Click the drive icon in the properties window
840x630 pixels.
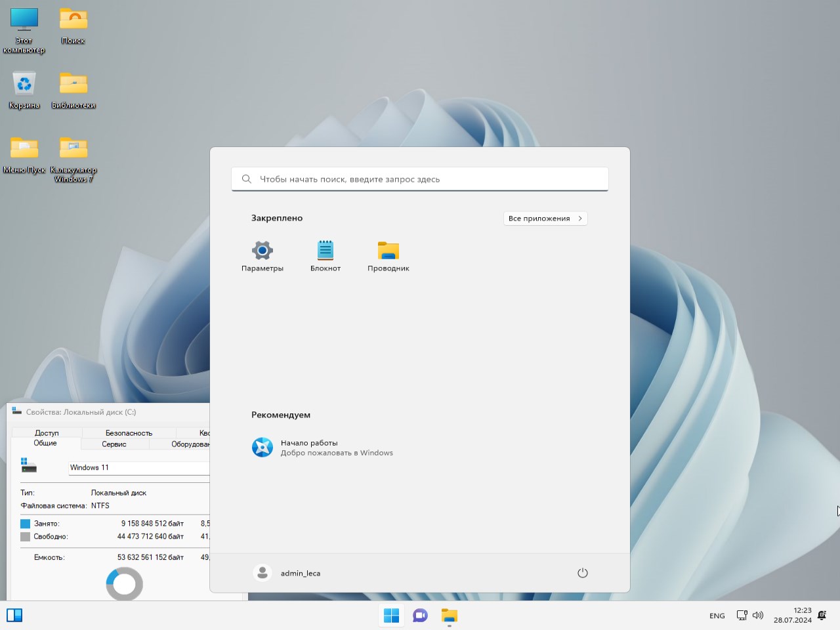tap(28, 465)
